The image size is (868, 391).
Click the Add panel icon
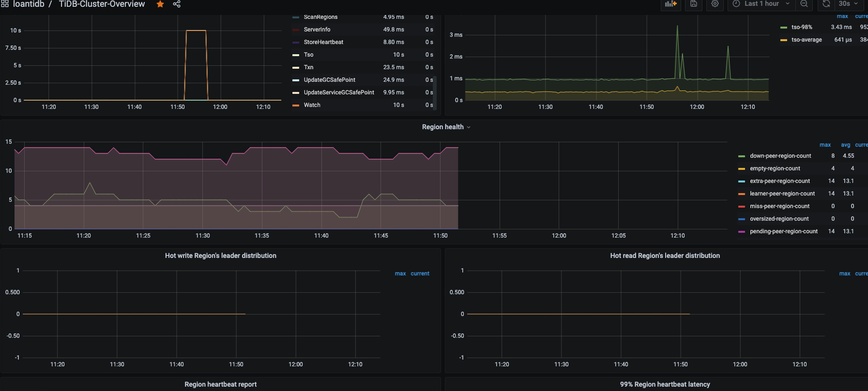point(670,4)
